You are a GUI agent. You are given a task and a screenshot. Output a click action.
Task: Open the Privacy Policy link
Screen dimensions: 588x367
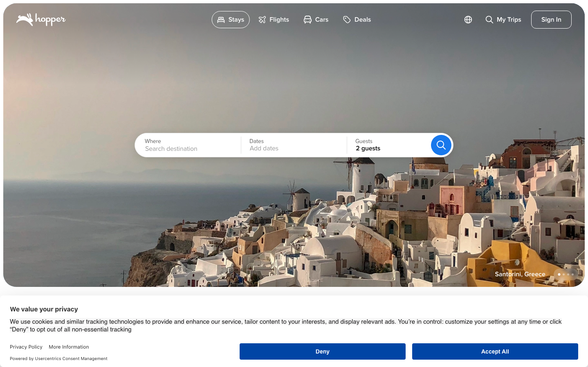click(x=26, y=347)
